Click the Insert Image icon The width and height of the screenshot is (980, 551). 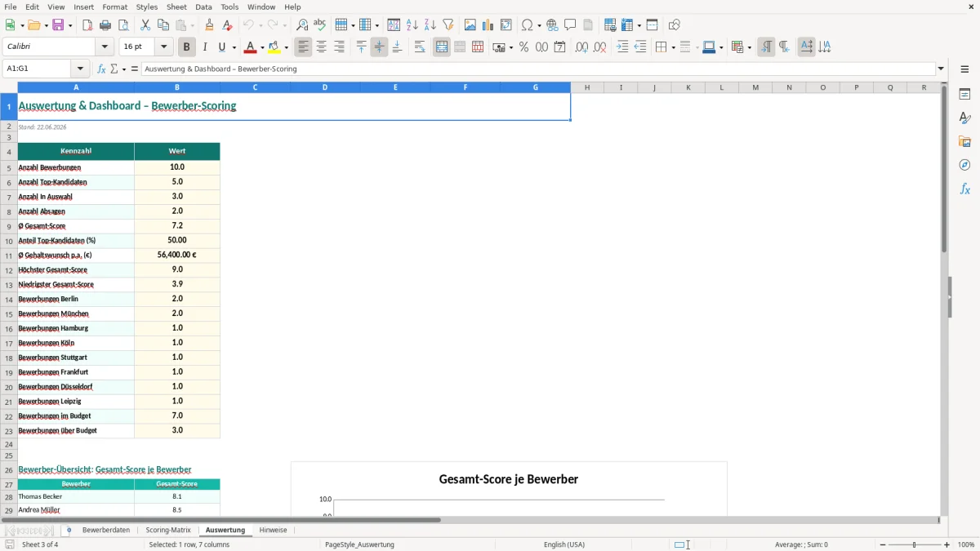[470, 25]
